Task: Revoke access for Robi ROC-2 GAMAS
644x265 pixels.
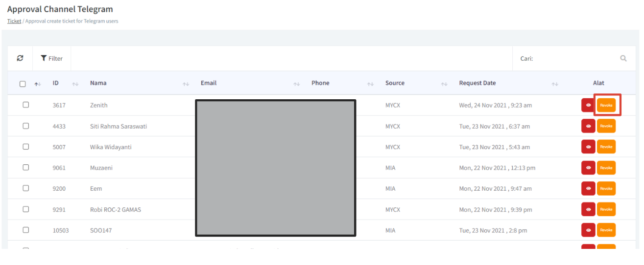Action: point(606,209)
